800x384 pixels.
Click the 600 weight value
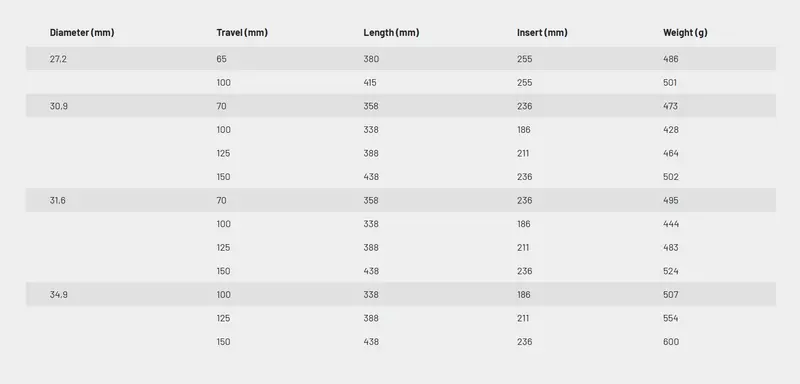[x=671, y=342]
